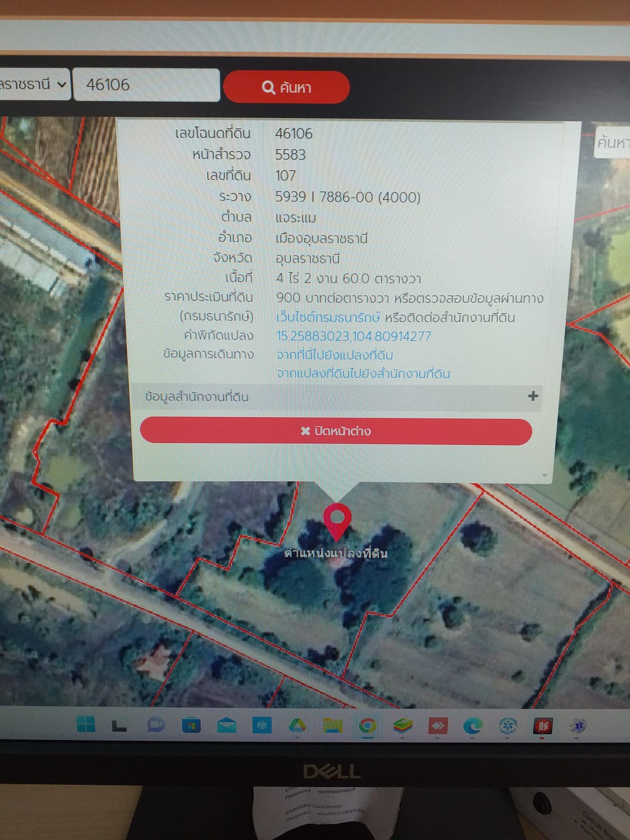This screenshot has width=630, height=840.
Task: Open the province dropdown showing ราชธานี
Action: 35,84
